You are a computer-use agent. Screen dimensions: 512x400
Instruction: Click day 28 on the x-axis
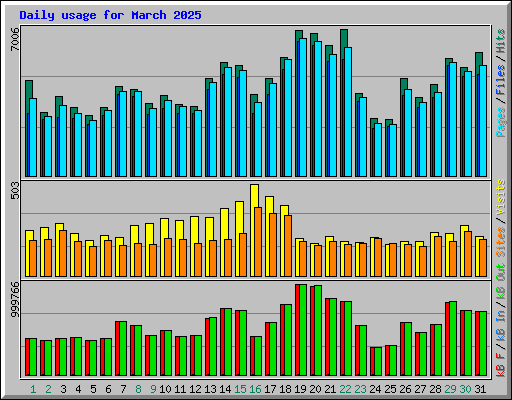(x=435, y=389)
